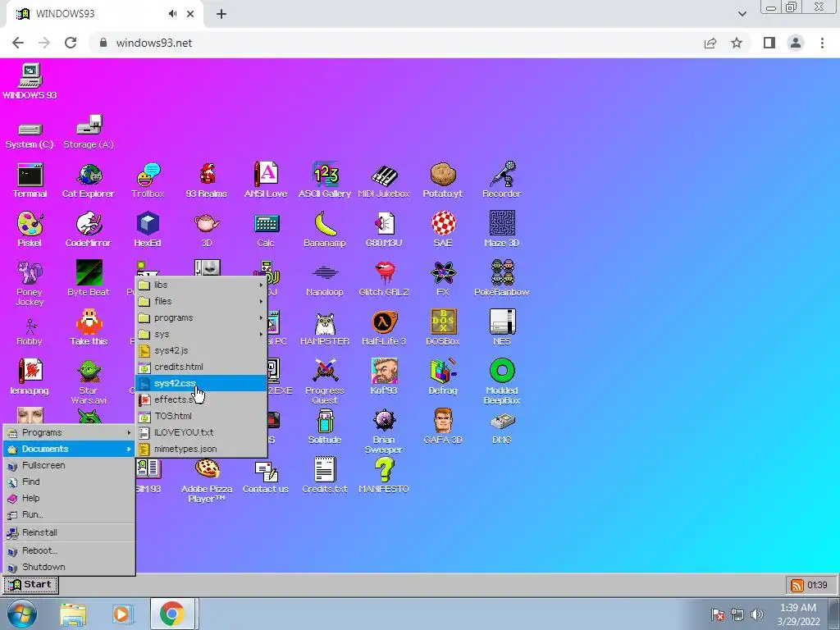Open the NES console icon
The image size is (840, 630).
tap(502, 328)
